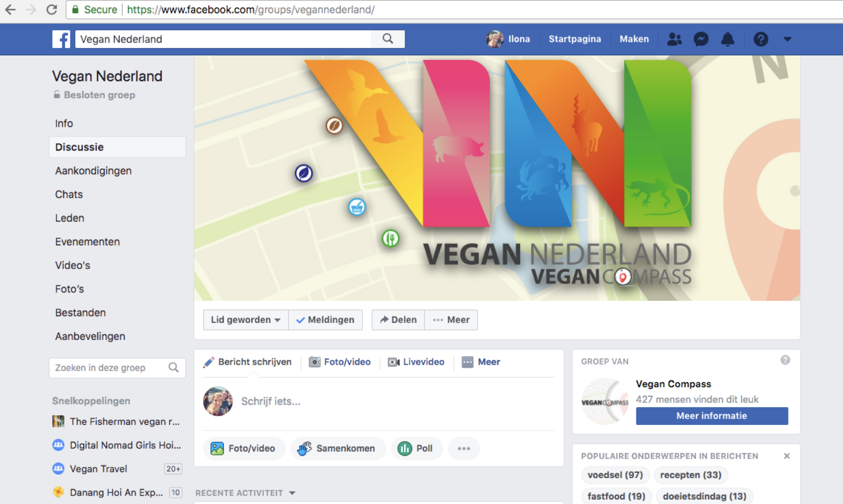The height and width of the screenshot is (504, 843).
Task: Click the Facebook logo icon
Action: (61, 39)
